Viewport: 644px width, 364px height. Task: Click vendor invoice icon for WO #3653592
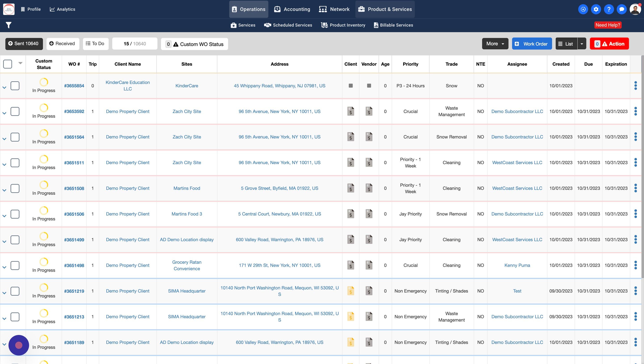click(369, 111)
